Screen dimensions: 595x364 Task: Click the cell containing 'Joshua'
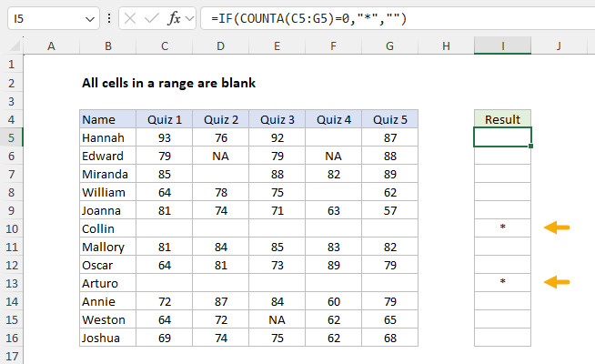[x=107, y=338]
